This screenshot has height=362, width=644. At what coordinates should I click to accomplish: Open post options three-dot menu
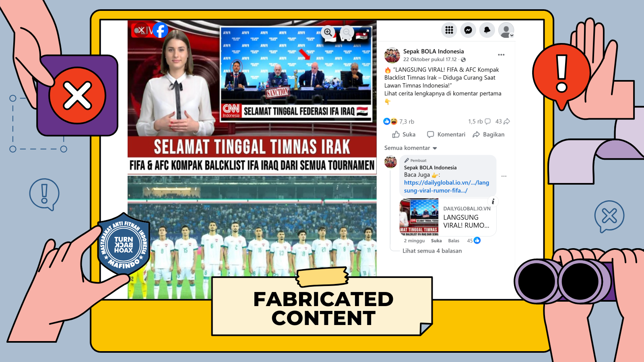click(501, 55)
